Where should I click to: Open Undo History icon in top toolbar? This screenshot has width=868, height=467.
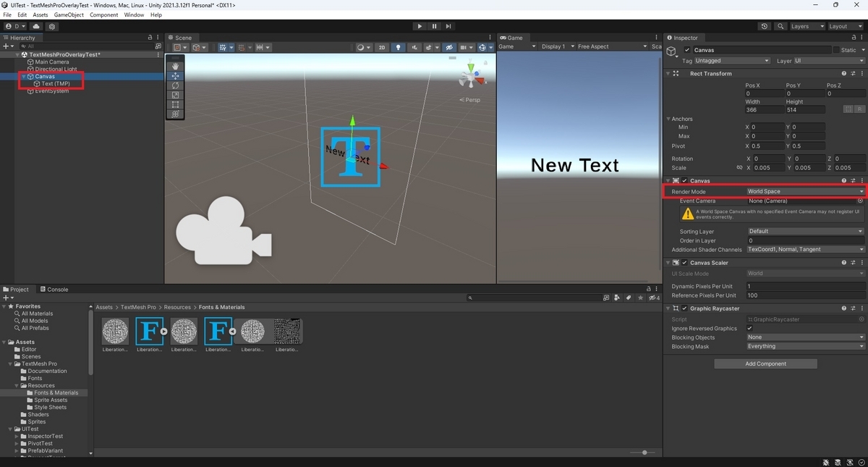tap(765, 26)
